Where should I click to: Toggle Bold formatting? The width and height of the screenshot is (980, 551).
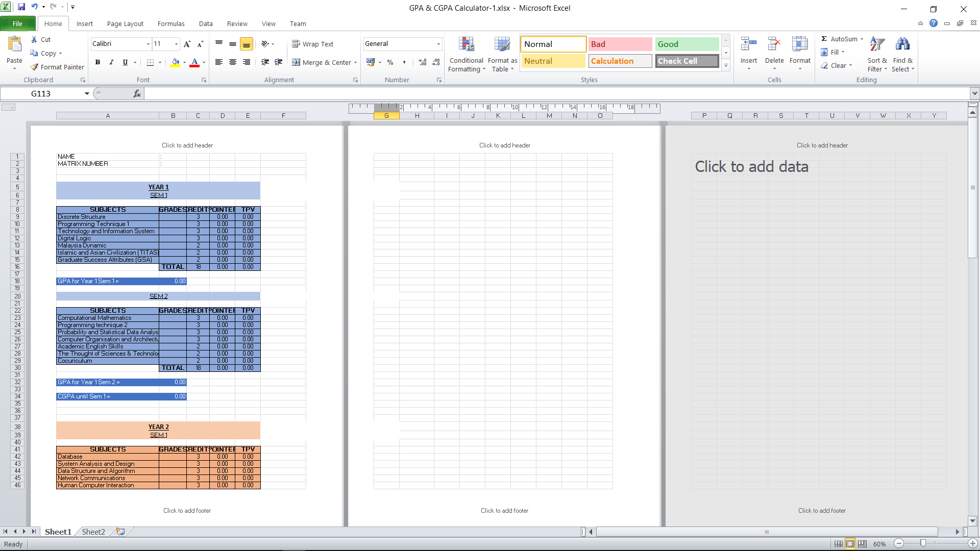pyautogui.click(x=97, y=62)
